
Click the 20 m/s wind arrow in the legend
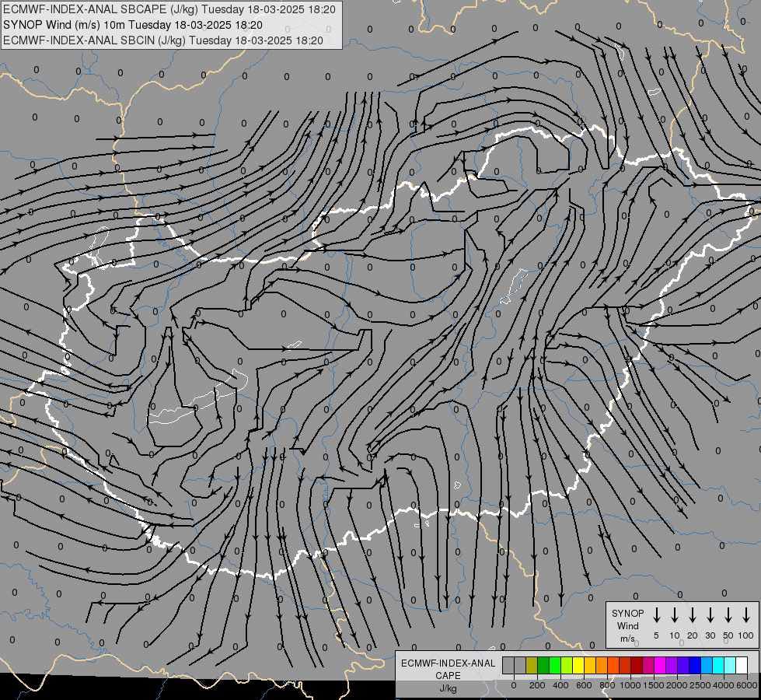(692, 615)
